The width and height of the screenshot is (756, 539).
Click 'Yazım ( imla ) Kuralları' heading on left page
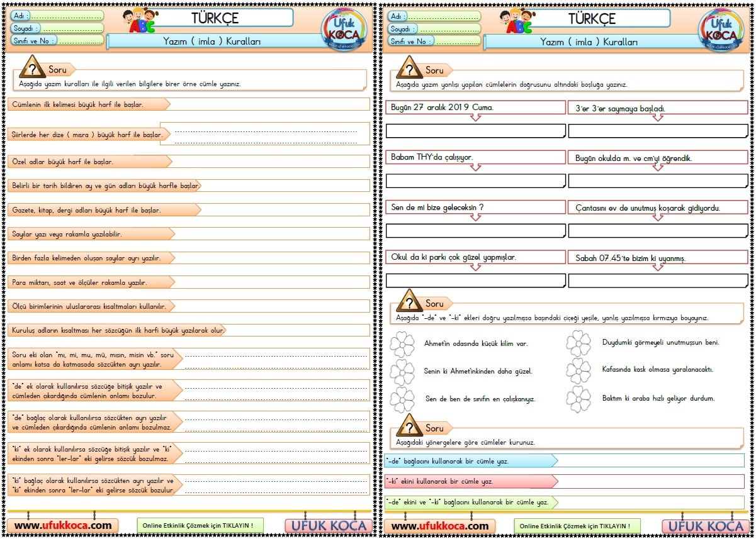coord(212,42)
